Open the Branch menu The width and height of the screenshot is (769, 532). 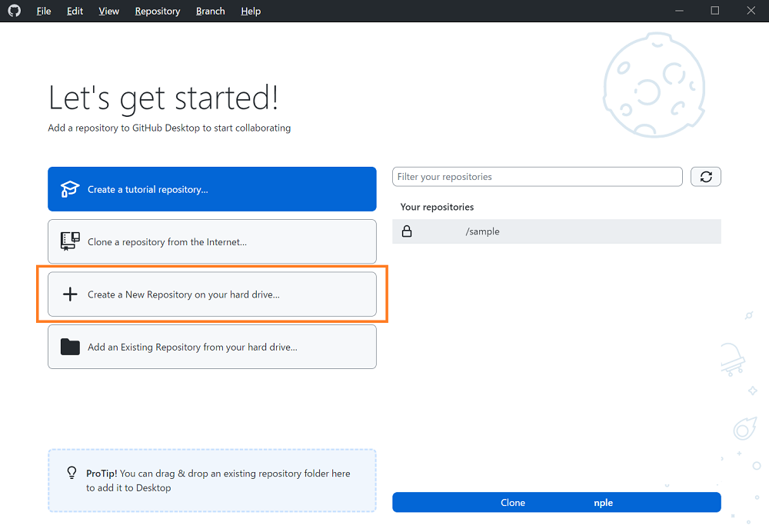[x=211, y=11]
